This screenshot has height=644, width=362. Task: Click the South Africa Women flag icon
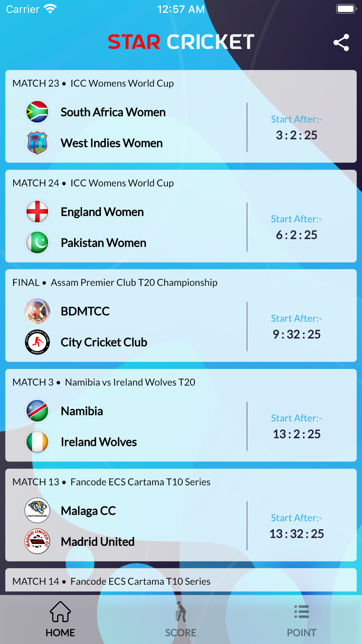point(37,112)
